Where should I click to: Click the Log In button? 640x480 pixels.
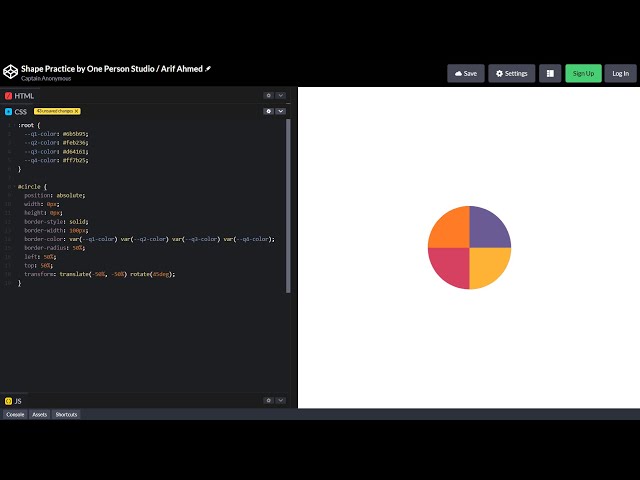620,73
